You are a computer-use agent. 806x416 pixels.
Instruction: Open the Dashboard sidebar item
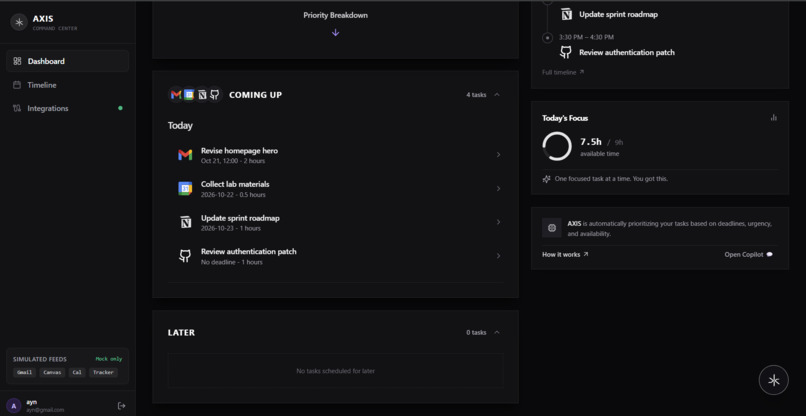tap(67, 61)
